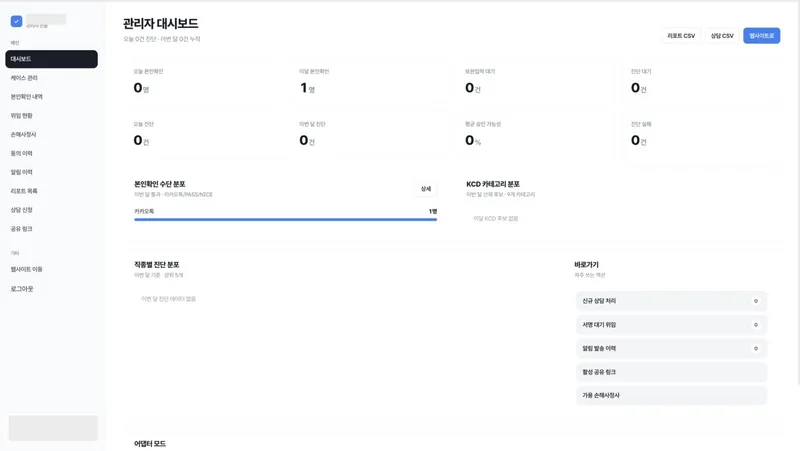
Task: Click 로그아웃 in sidebar
Action: click(52, 289)
